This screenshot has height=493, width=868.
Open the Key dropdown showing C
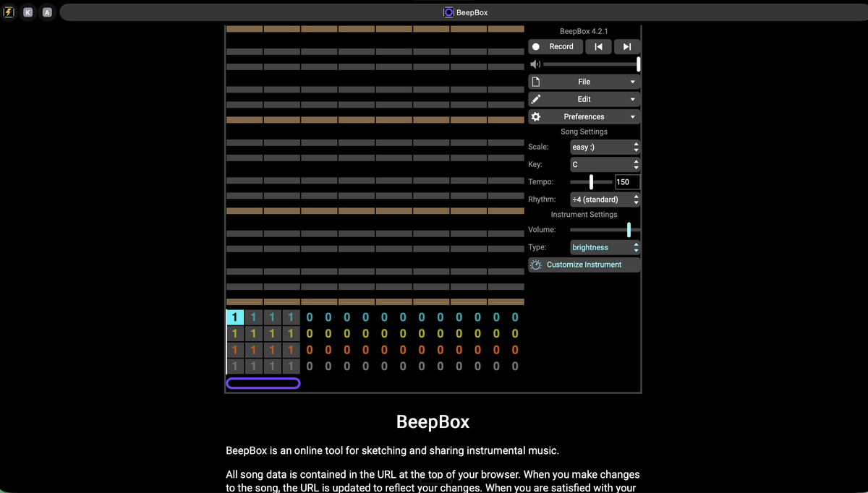click(x=605, y=165)
